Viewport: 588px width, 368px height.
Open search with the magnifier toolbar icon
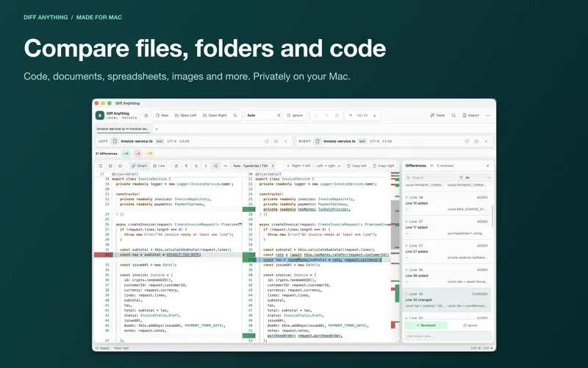(x=453, y=116)
